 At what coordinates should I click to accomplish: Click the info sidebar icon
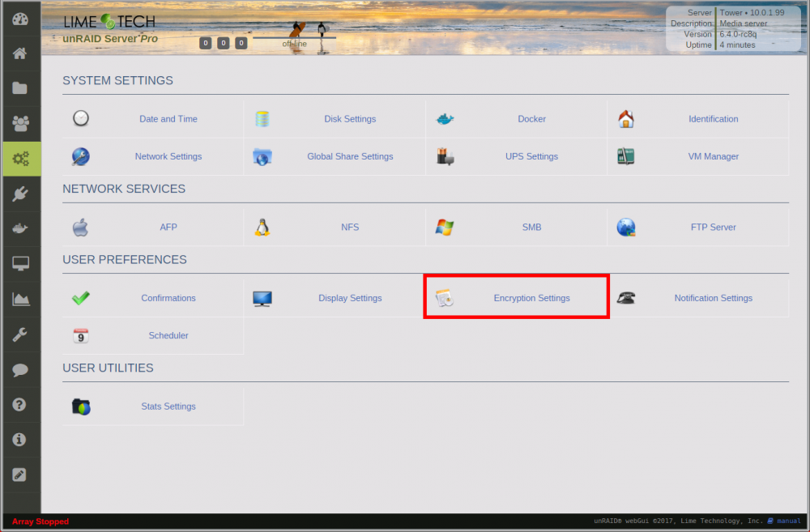pos(19,440)
